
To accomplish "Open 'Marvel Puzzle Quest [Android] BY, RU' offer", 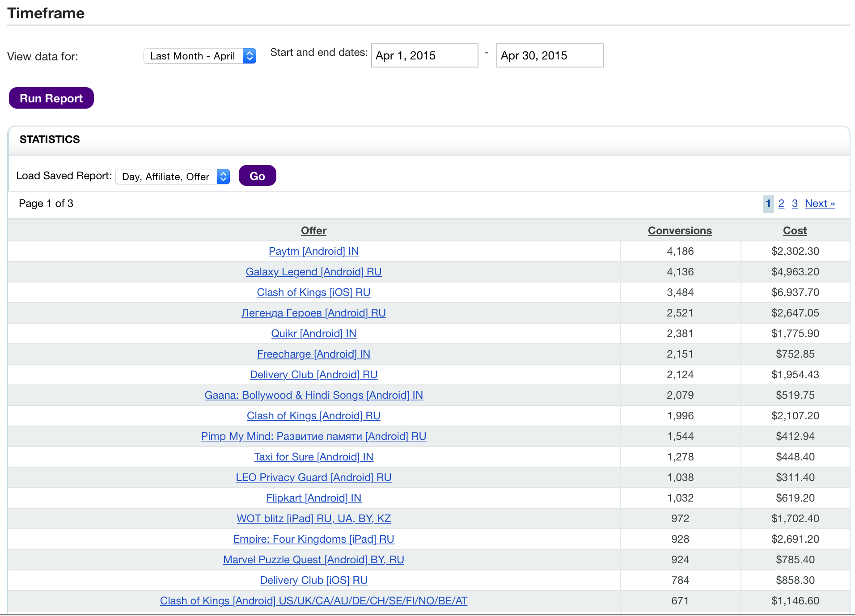I will click(x=313, y=560).
